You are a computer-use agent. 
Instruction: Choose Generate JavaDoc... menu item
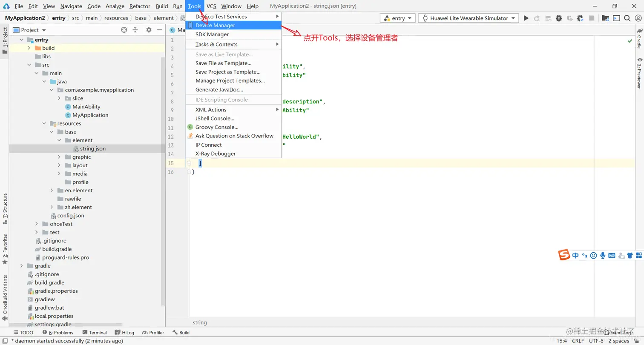pyautogui.click(x=233, y=90)
